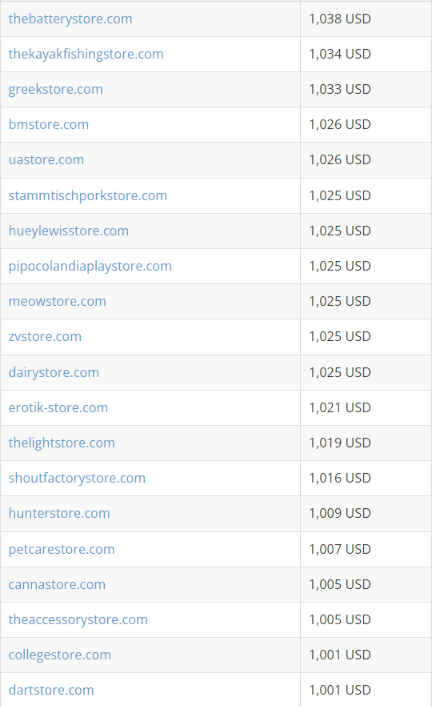Visit the meowstore.com link
Viewport: 432px width, 707px height.
coord(57,301)
